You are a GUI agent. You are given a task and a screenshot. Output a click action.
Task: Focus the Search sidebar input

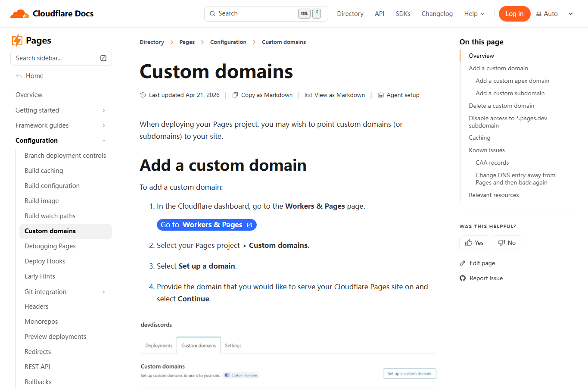[x=61, y=58]
